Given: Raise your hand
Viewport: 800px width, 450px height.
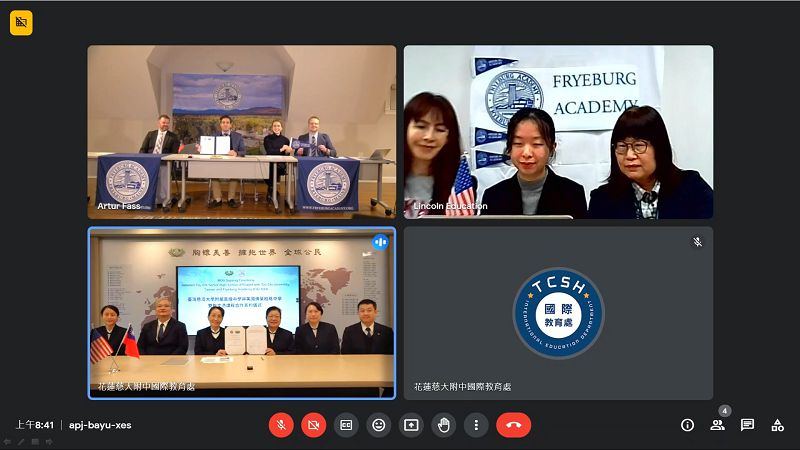Looking at the screenshot, I should (443, 425).
